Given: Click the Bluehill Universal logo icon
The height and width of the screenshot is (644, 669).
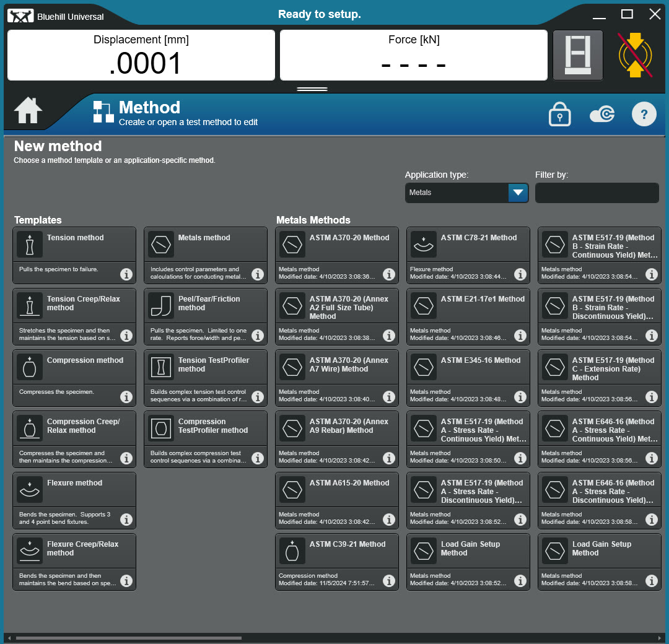Looking at the screenshot, I should click(20, 16).
